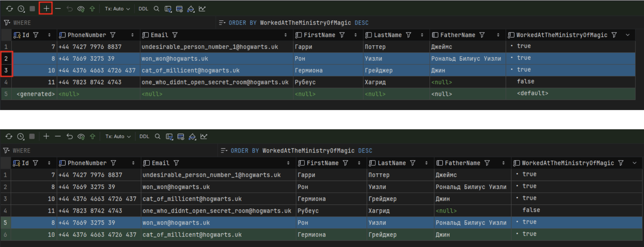
Task: Toggle WorkedAtTheMinistryOfMagic filter funnel in top grid
Action: pyautogui.click(x=614, y=35)
